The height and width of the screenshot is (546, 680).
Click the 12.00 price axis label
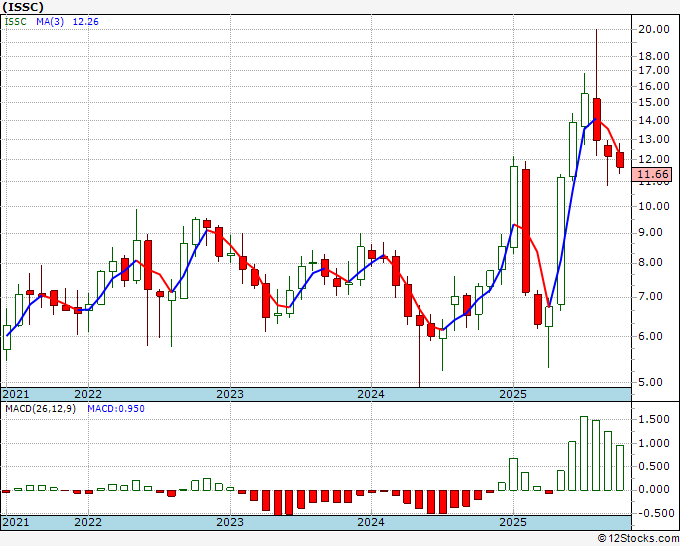(x=654, y=159)
